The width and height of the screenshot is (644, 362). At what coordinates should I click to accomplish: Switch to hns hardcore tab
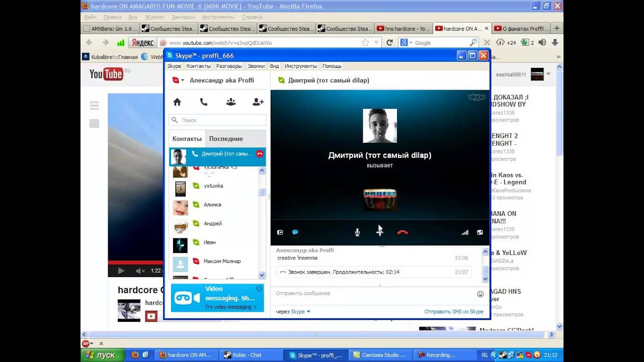point(404,29)
